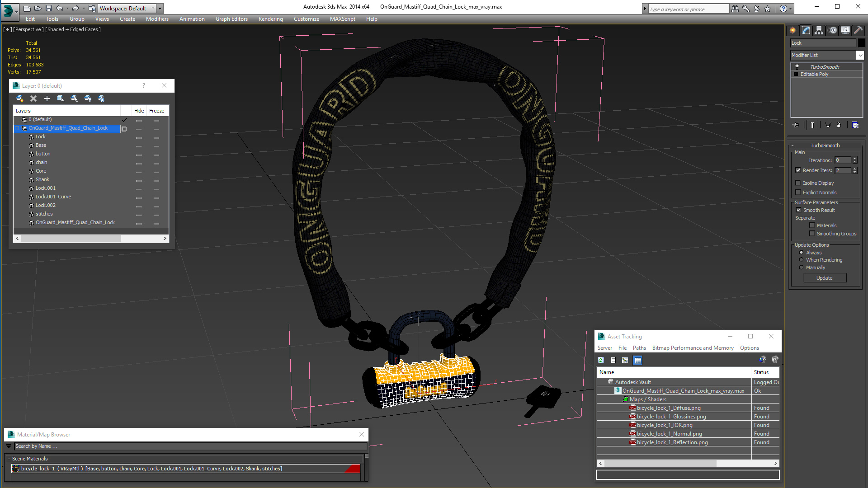Open the Modify command panel tab
Screen dimensions: 868x488
click(x=806, y=30)
